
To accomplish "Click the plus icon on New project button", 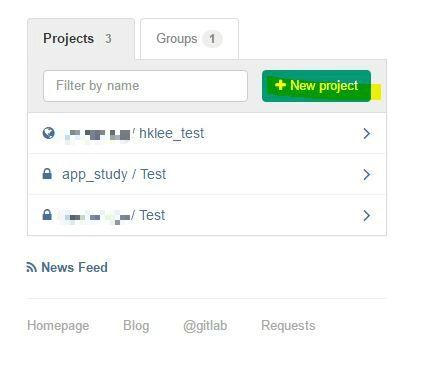I will point(280,85).
